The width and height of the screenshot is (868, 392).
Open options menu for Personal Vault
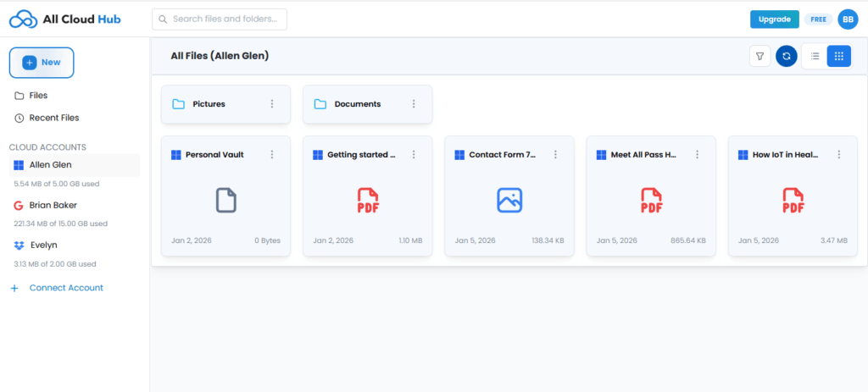point(272,155)
